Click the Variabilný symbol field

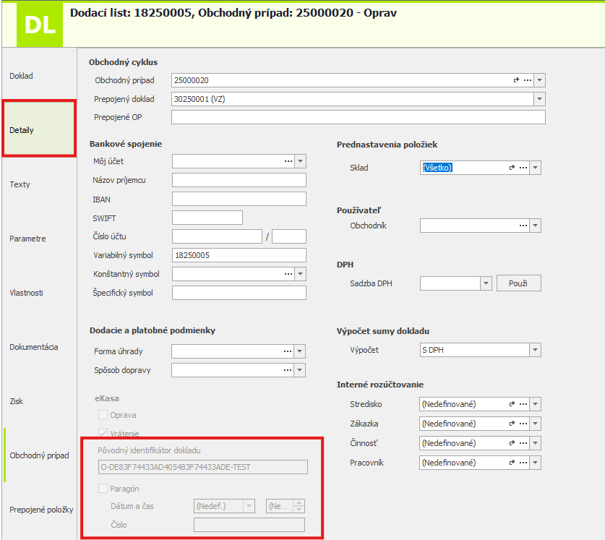239,255
